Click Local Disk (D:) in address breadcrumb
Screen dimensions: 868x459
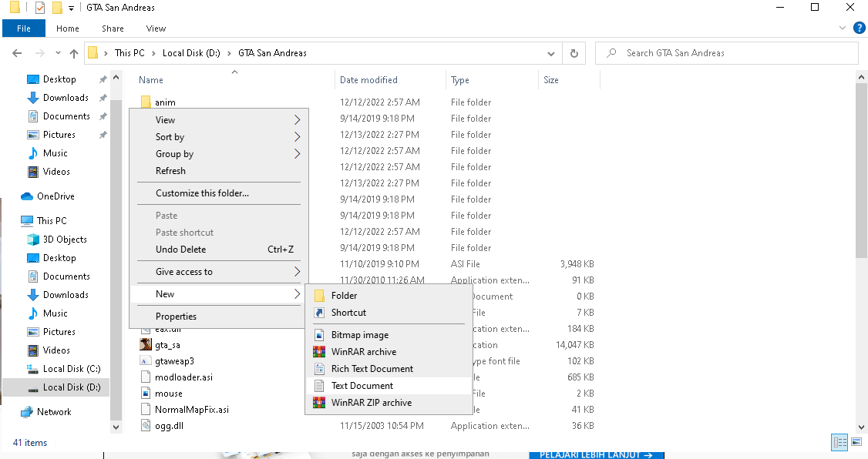click(191, 53)
